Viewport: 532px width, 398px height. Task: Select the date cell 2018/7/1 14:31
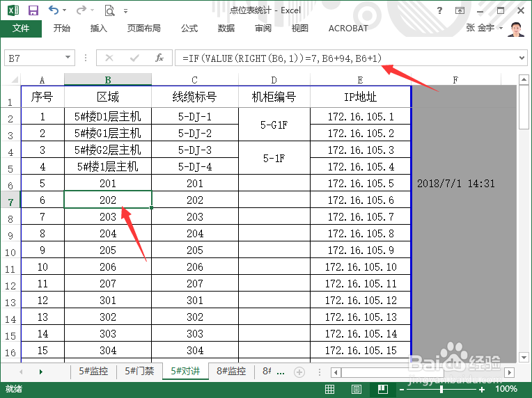click(455, 183)
